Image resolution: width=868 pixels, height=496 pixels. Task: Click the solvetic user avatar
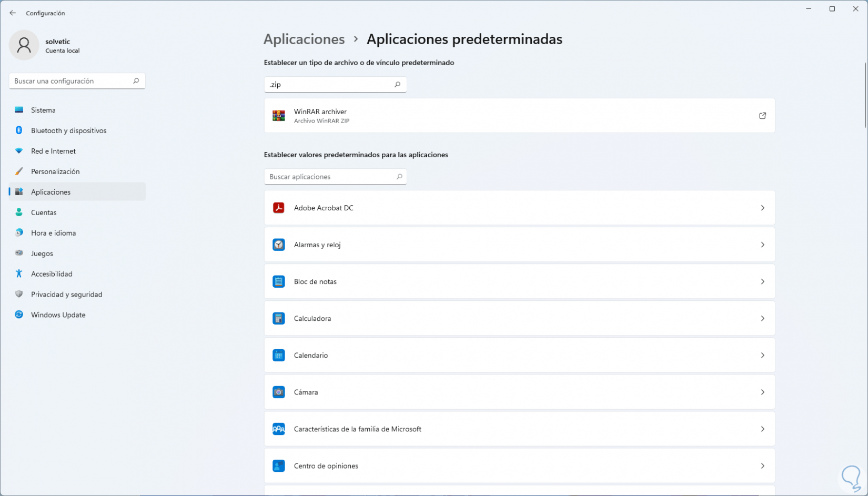pyautogui.click(x=24, y=45)
